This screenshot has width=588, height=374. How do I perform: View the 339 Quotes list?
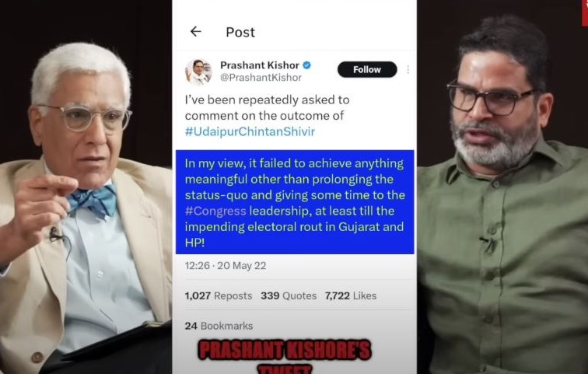289,295
